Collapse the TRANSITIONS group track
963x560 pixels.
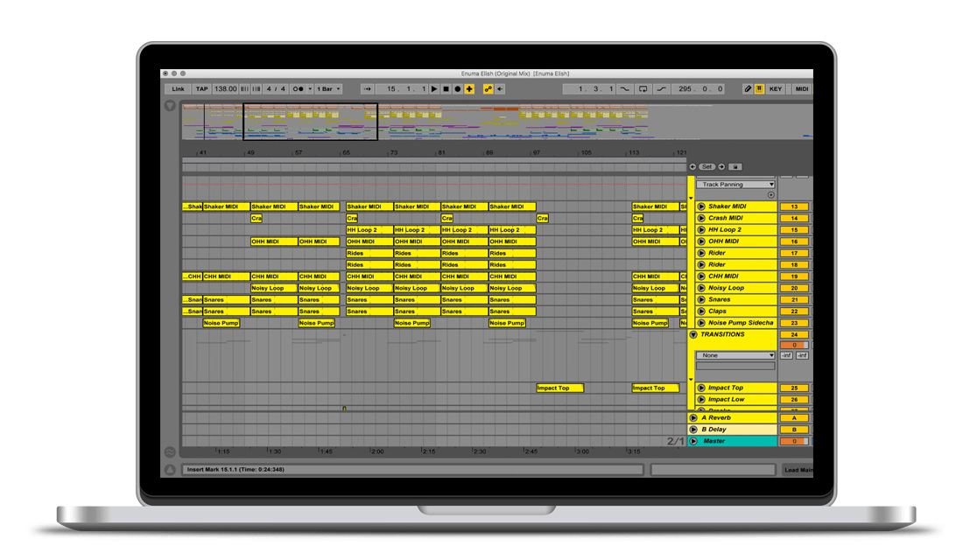(x=693, y=334)
